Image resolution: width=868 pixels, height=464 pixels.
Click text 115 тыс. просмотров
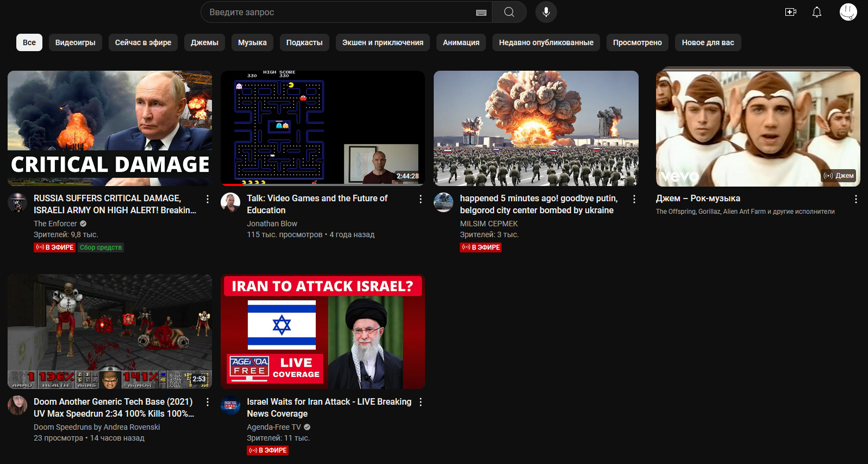coord(285,234)
